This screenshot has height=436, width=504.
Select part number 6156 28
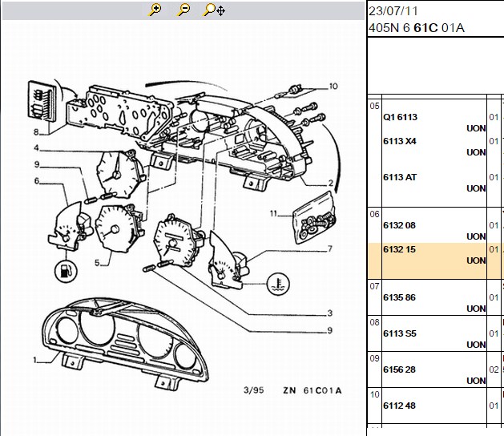399,369
